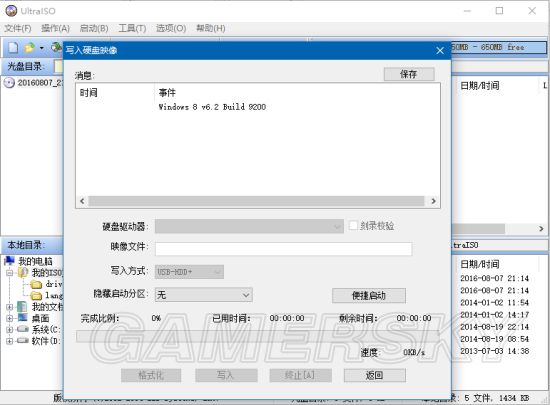Click the message list horizontal scrollbar
This screenshot has height=405, width=550.
click(x=256, y=201)
